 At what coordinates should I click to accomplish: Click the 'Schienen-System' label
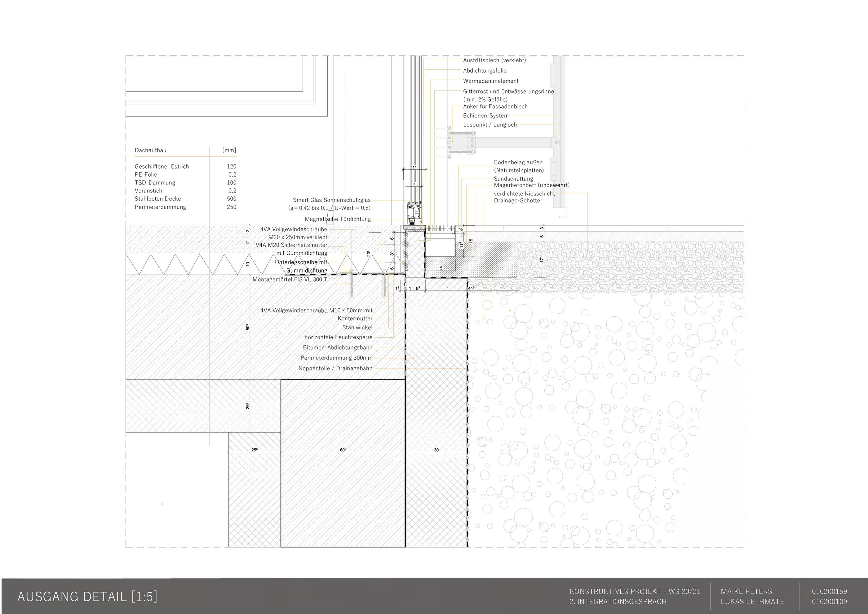click(485, 116)
